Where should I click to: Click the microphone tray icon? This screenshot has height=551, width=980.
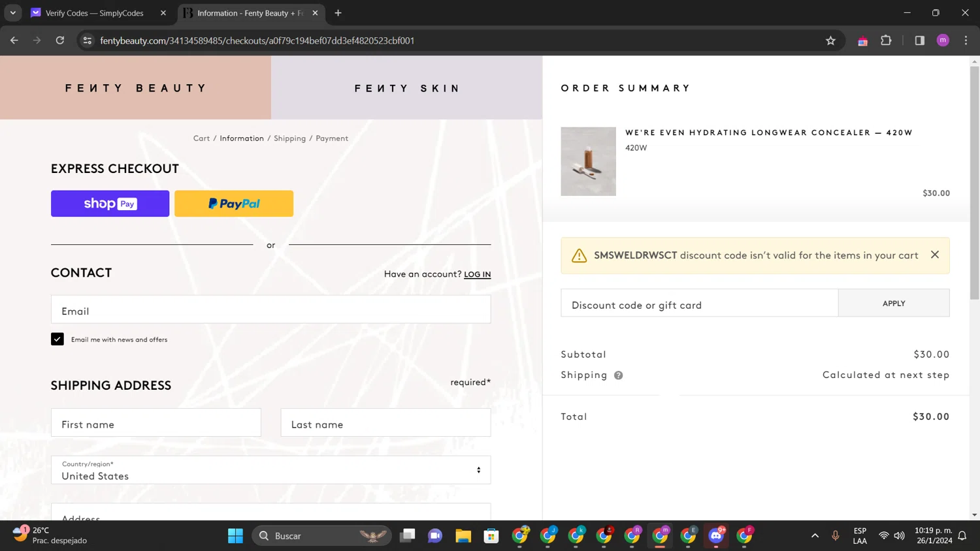835,536
